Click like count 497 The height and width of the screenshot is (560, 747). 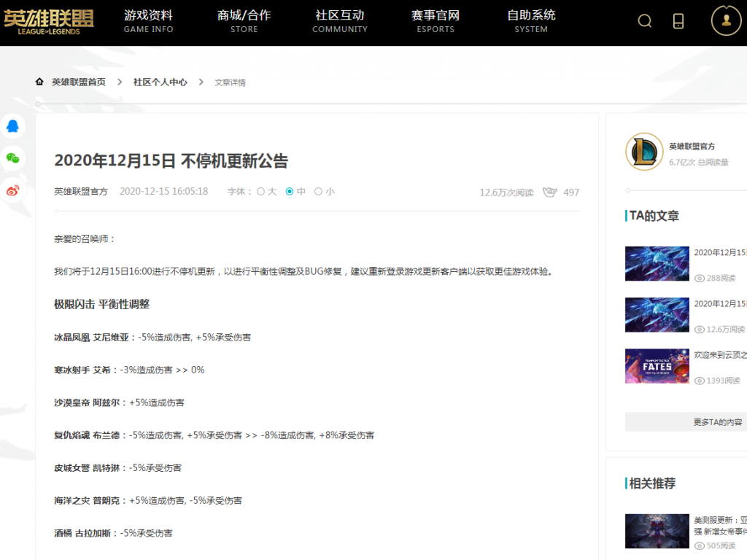click(571, 192)
